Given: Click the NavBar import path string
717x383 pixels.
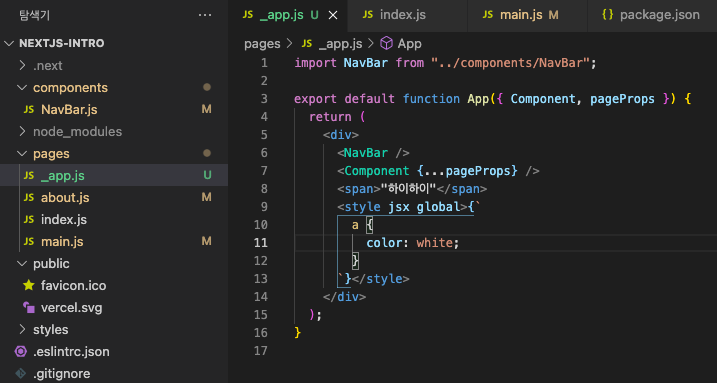Looking at the screenshot, I should pos(510,63).
